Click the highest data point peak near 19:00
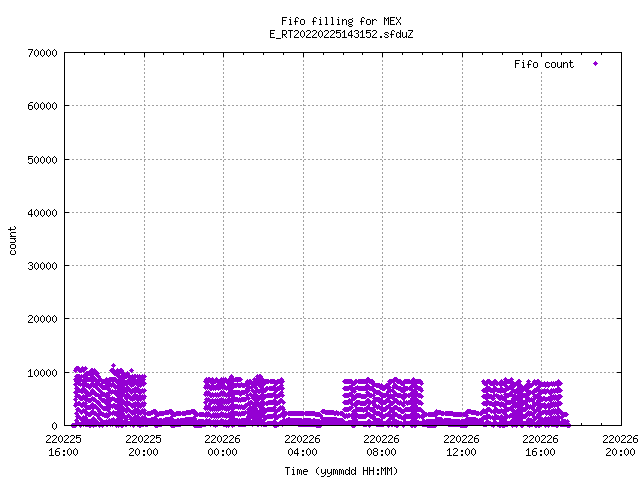The height and width of the screenshot is (480, 640). coord(113,366)
